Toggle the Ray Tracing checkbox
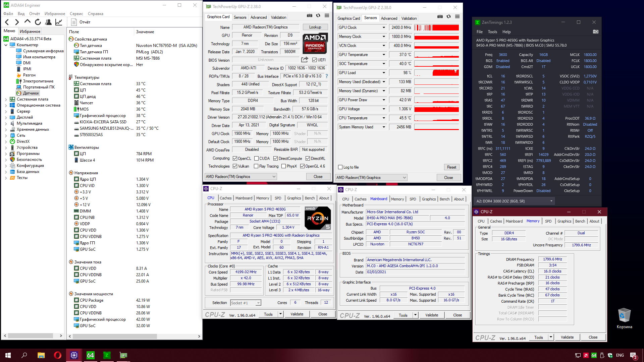This screenshot has height=362, width=644. (256, 166)
